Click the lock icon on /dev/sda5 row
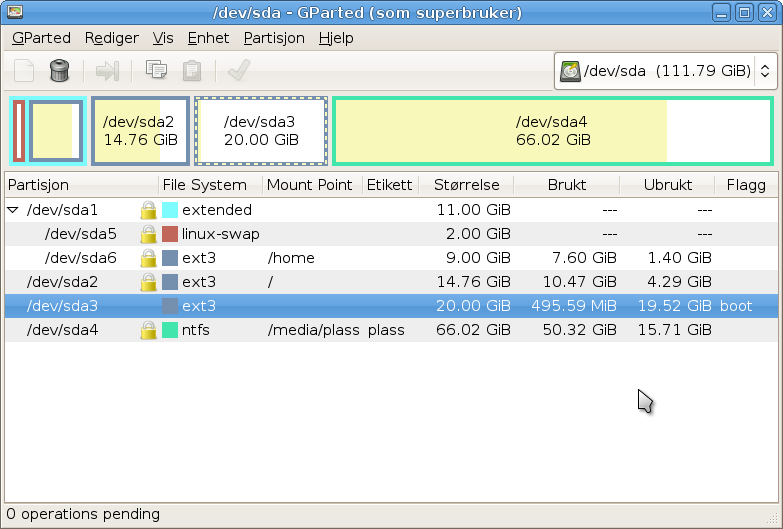 [148, 234]
